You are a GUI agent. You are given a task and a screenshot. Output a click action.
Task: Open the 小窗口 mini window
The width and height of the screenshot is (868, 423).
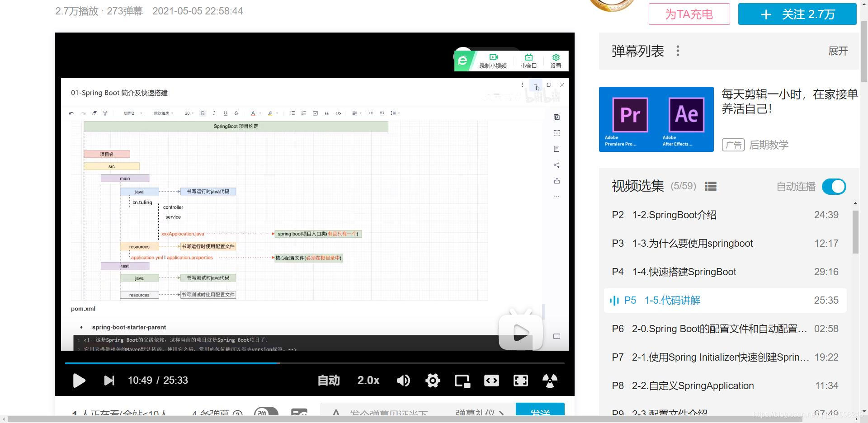click(x=528, y=61)
